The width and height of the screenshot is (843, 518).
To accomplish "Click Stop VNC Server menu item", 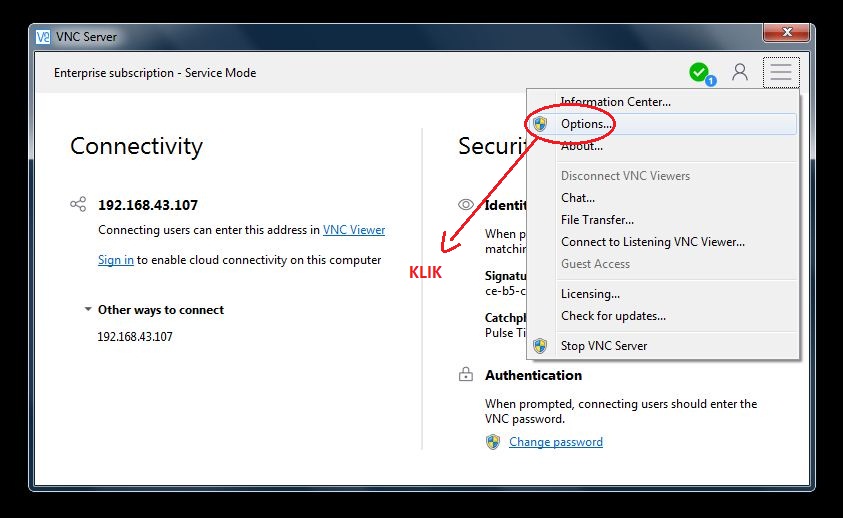I will 662,345.
